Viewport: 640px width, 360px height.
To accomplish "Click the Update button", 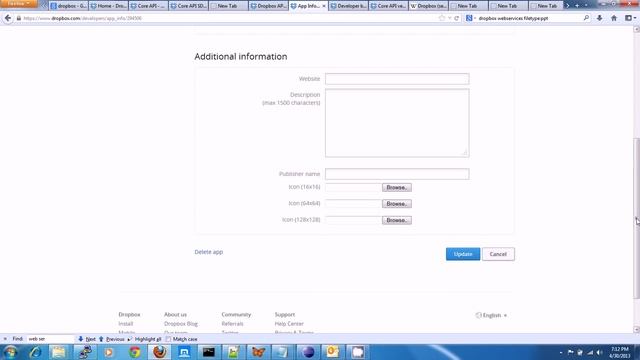I will [x=463, y=254].
